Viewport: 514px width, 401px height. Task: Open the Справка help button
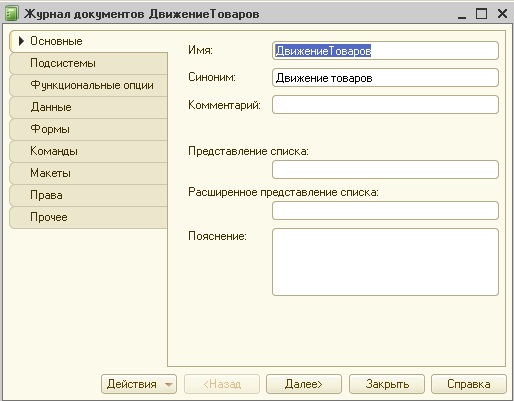469,384
